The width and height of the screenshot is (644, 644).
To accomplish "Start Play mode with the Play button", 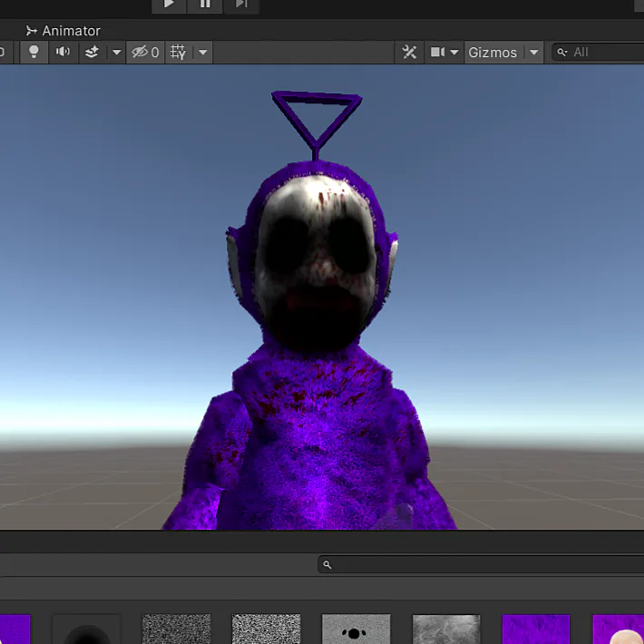I will pos(169,5).
